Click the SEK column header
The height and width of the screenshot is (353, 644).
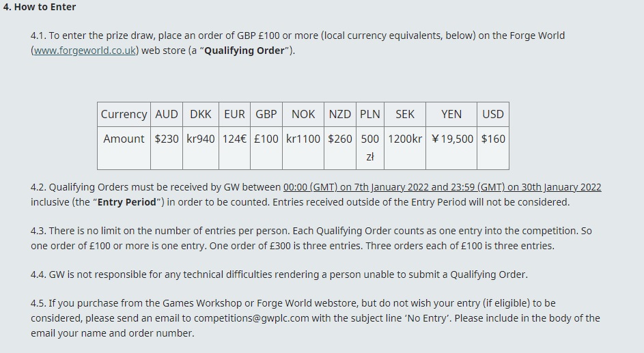pyautogui.click(x=405, y=114)
